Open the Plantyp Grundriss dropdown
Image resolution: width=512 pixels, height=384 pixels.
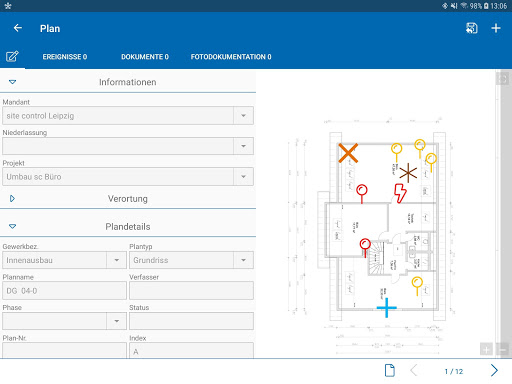point(191,260)
